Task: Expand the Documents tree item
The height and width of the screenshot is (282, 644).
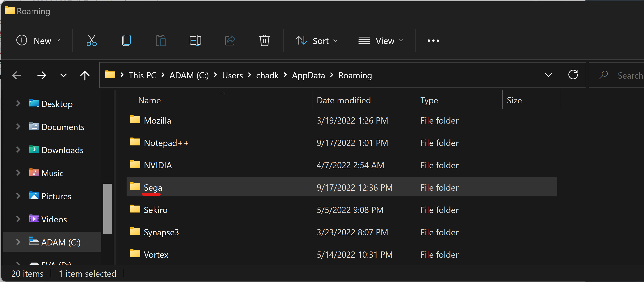Action: coord(18,127)
